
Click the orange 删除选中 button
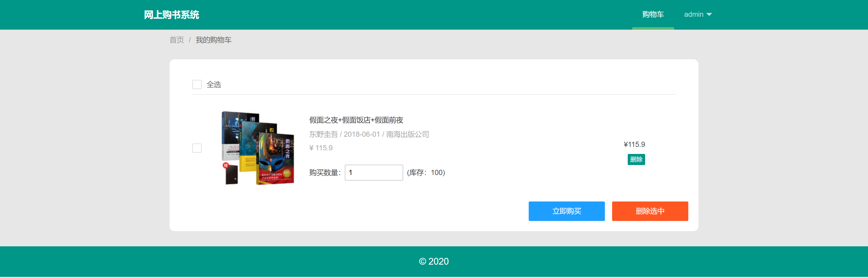pyautogui.click(x=650, y=211)
